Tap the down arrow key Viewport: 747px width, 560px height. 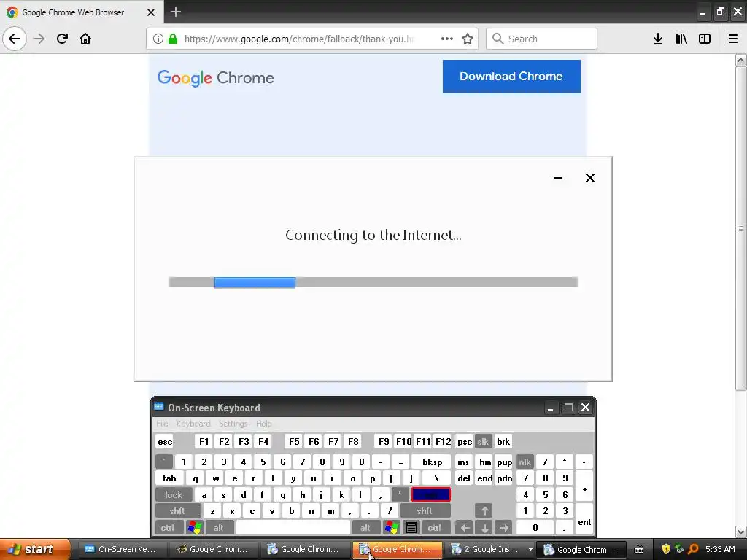[484, 528]
